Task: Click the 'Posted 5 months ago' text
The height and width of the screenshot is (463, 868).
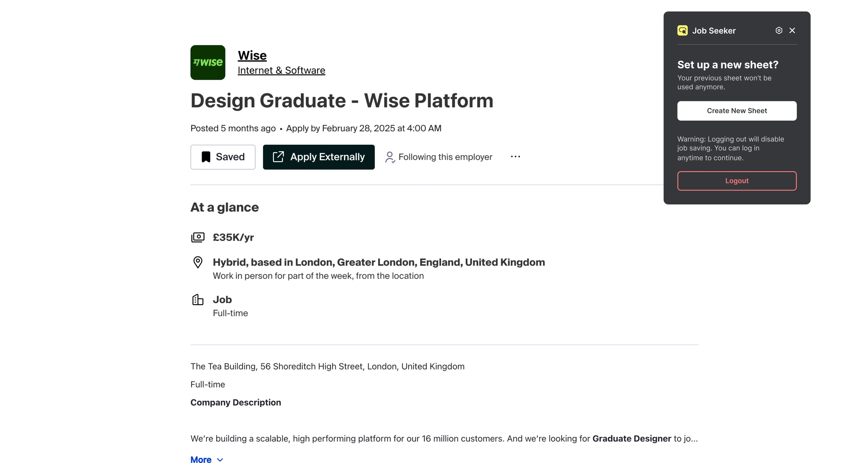Action: tap(233, 128)
